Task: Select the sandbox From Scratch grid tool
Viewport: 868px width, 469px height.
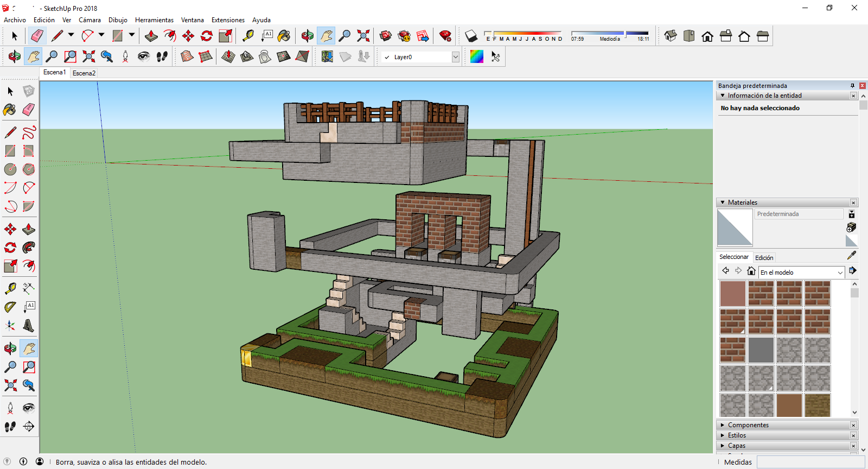Action: coord(206,56)
